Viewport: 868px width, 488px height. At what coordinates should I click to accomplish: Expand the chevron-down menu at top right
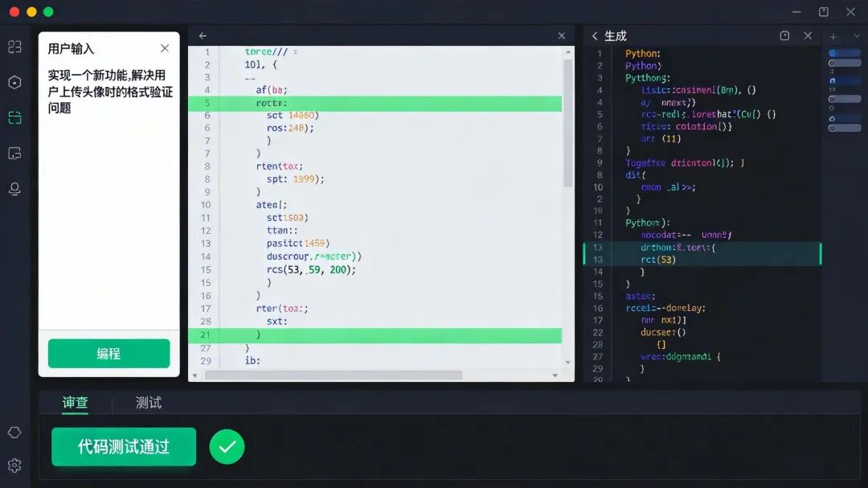857,36
